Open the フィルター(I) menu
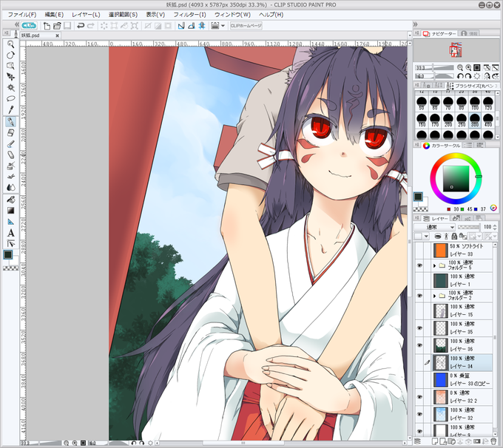 [x=189, y=15]
